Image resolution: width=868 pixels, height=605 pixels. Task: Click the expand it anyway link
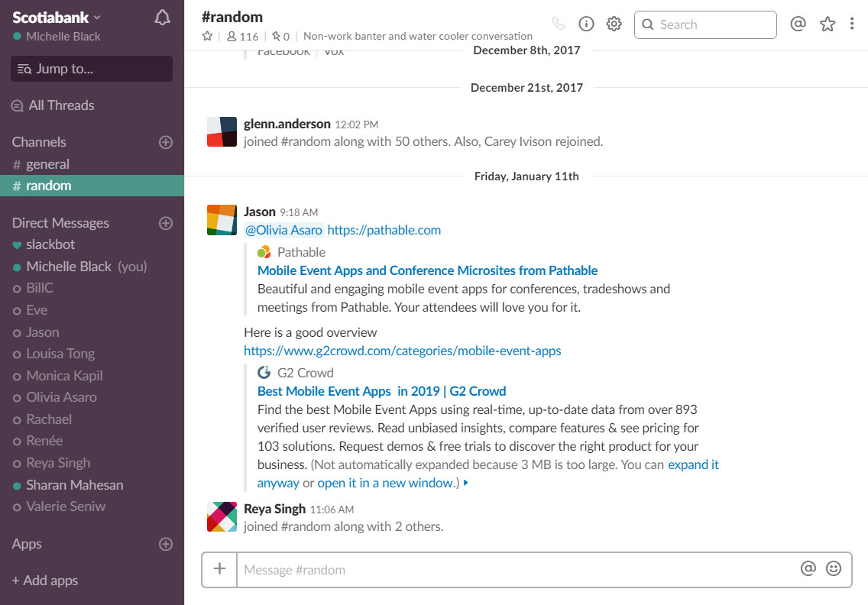pos(693,465)
